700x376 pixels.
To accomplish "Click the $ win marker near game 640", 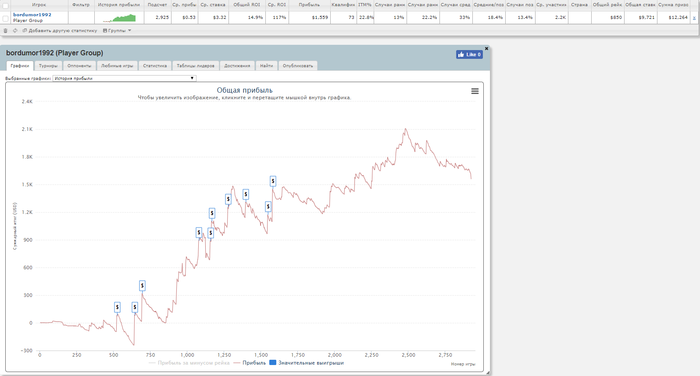I will pyautogui.click(x=135, y=307).
